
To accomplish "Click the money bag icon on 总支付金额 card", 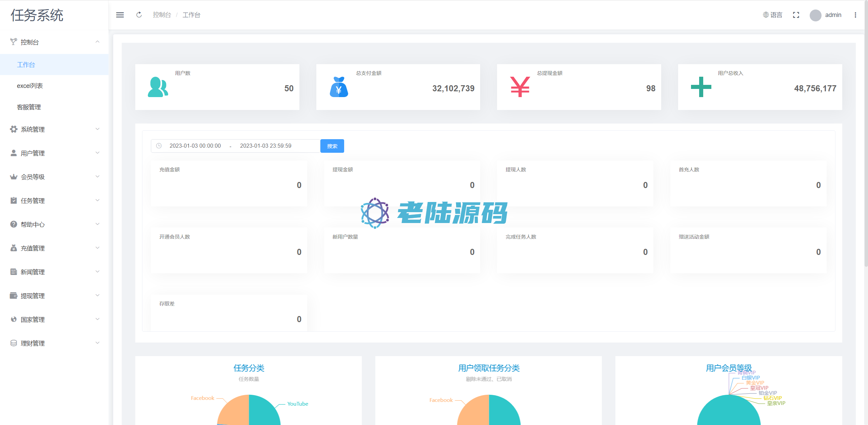I will (339, 87).
